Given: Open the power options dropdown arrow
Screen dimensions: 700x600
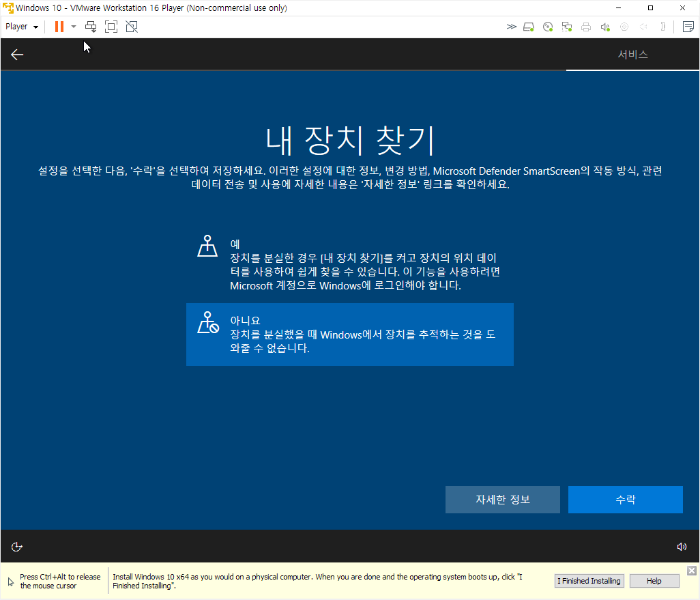Looking at the screenshot, I should tap(74, 27).
